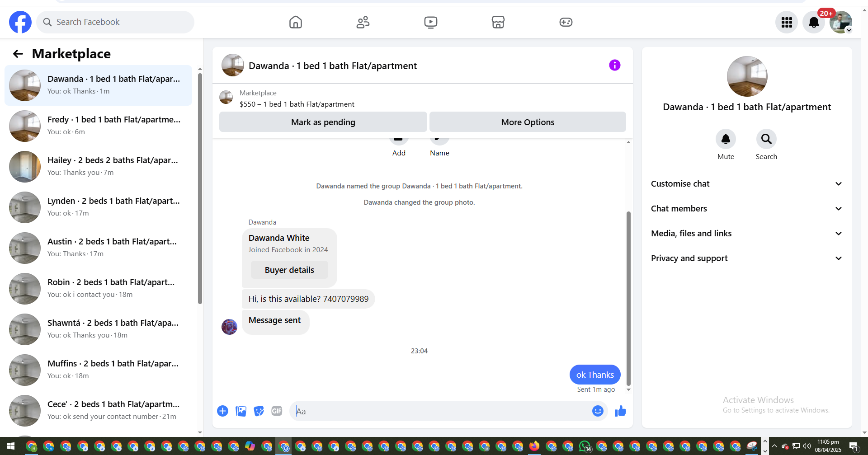
Task: Click the listing thumbnail next to Marketplace label
Action: point(226,97)
